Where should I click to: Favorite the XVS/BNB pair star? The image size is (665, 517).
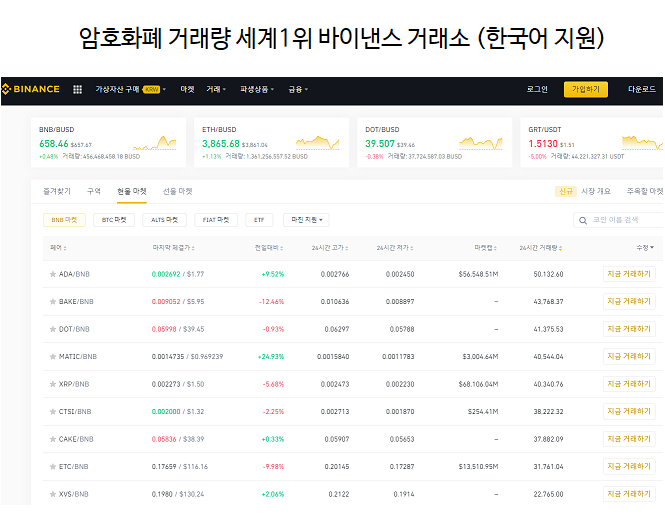coord(53,494)
